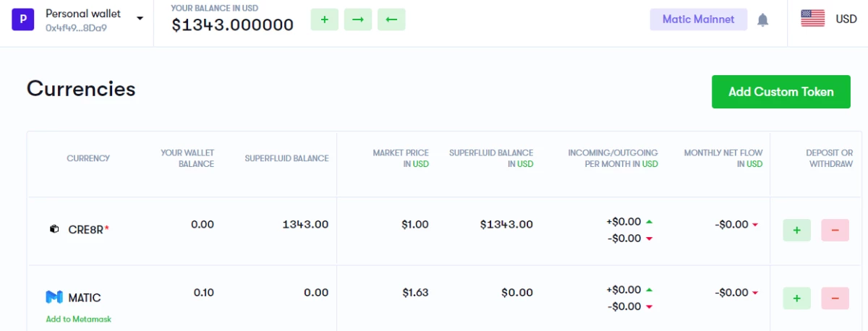Click the MATIC token logo icon

coord(54,297)
